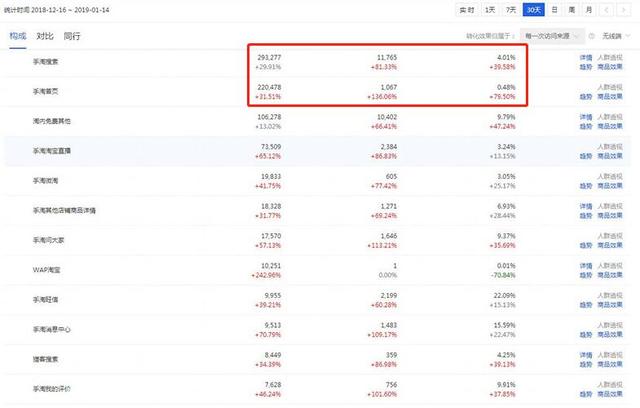The width and height of the screenshot is (640, 408).
Task: Select the 7天 time range
Action: [511, 10]
